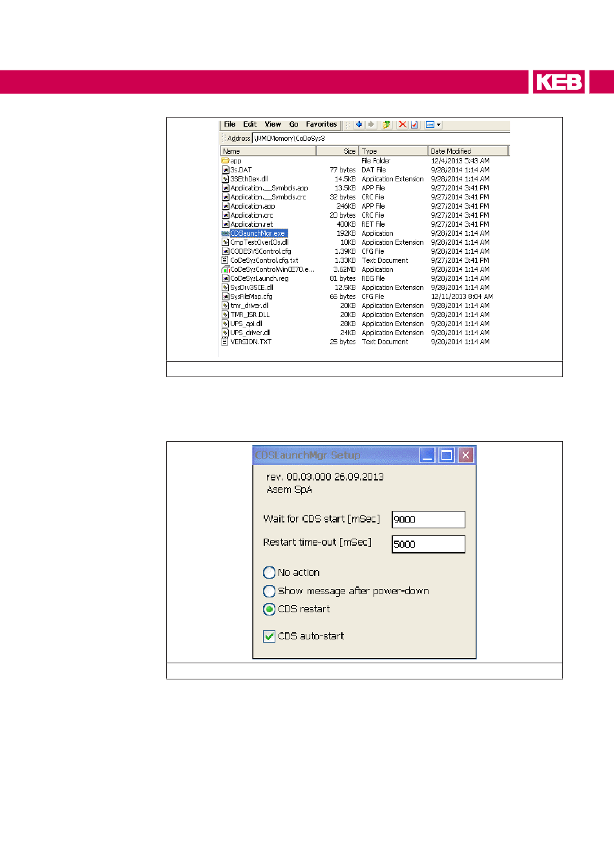This screenshot has width=614, height=868.
Task: Toggle the 'CDS auto-start' checkbox
Action: pos(270,636)
